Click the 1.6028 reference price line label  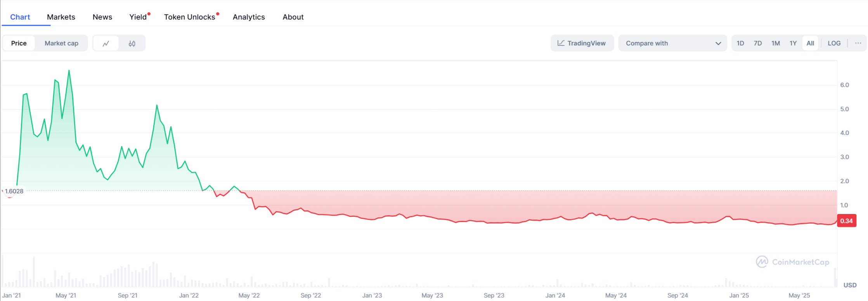(14, 191)
